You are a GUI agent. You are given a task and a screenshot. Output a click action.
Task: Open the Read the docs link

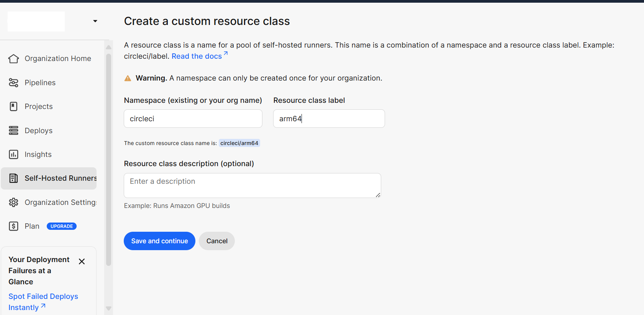coord(200,56)
